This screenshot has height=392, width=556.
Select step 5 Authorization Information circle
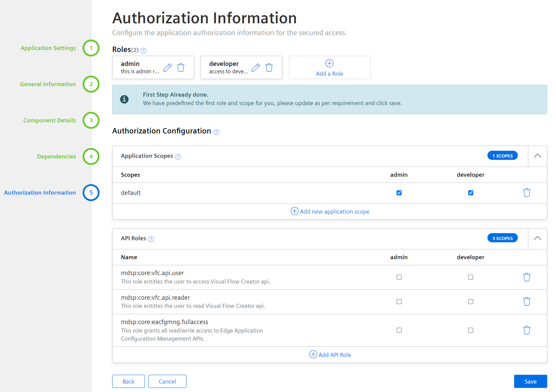coord(91,193)
